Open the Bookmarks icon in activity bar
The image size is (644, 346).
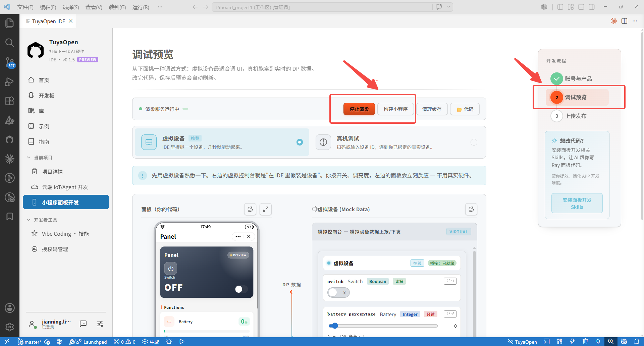(x=10, y=217)
